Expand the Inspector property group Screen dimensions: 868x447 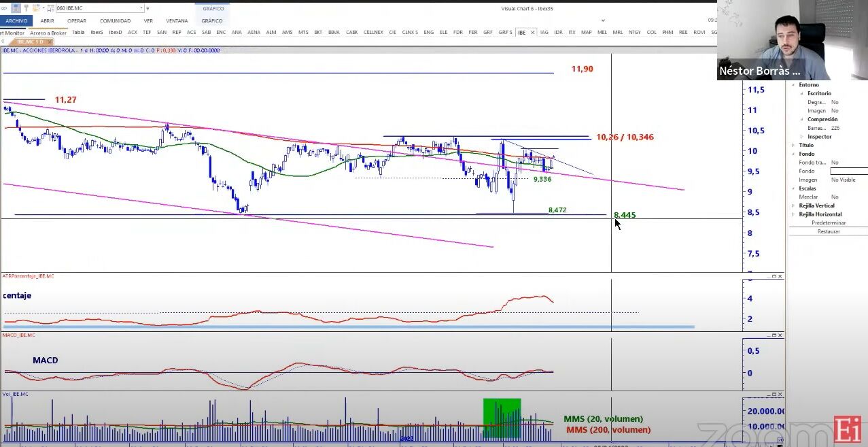[x=802, y=137]
